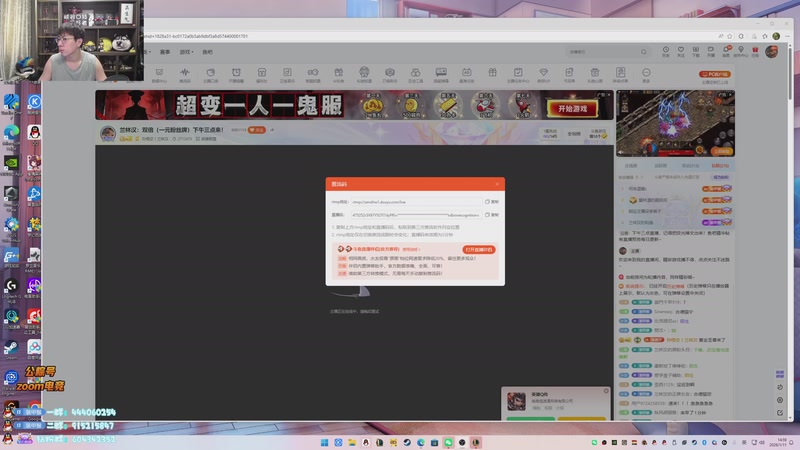Click the browser favorites star icon
This screenshot has height=450, width=800.
[730, 36]
